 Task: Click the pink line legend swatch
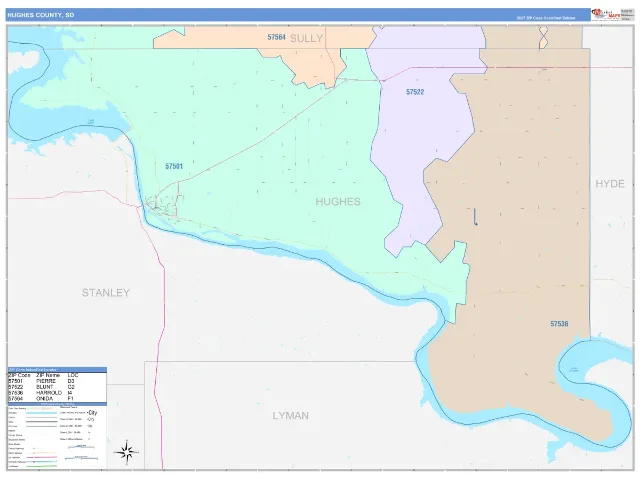(42, 457)
